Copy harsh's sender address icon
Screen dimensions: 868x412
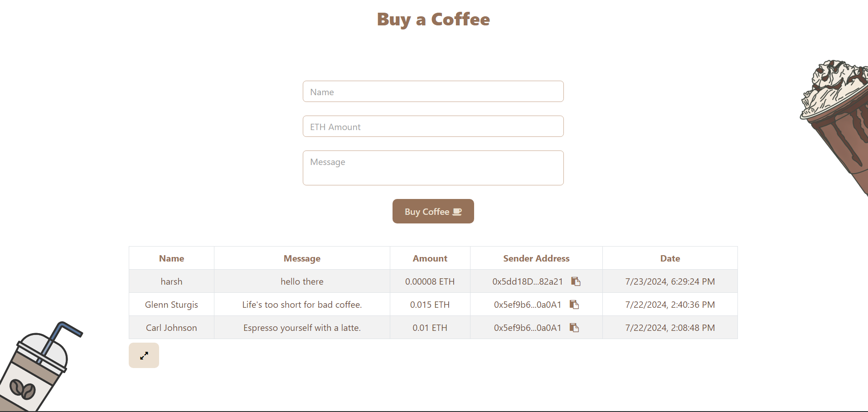click(576, 281)
